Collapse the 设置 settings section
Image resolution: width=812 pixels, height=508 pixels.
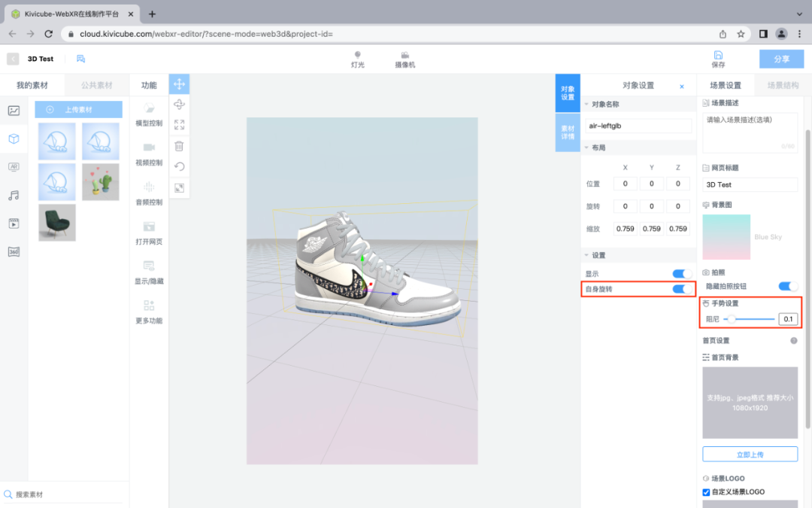click(586, 255)
